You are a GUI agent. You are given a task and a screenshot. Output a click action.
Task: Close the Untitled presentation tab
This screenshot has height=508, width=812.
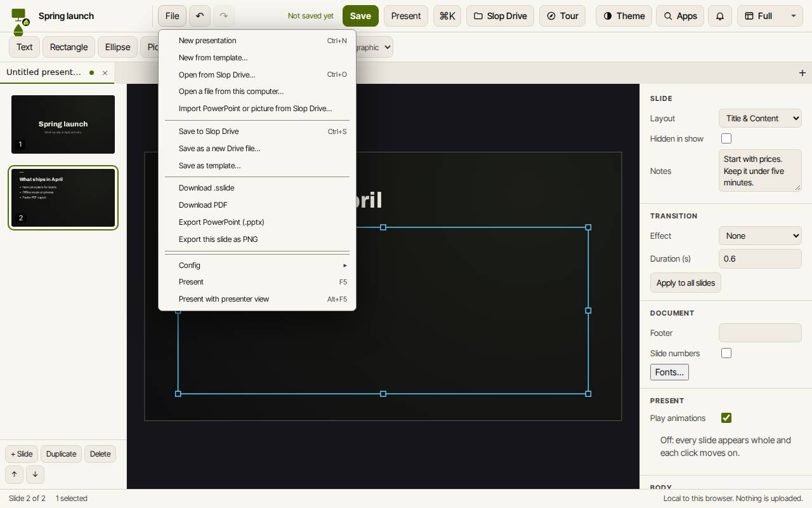(105, 73)
